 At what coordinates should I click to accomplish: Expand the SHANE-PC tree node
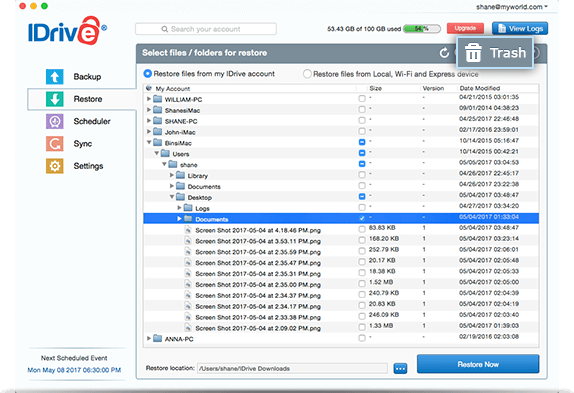[x=149, y=120]
